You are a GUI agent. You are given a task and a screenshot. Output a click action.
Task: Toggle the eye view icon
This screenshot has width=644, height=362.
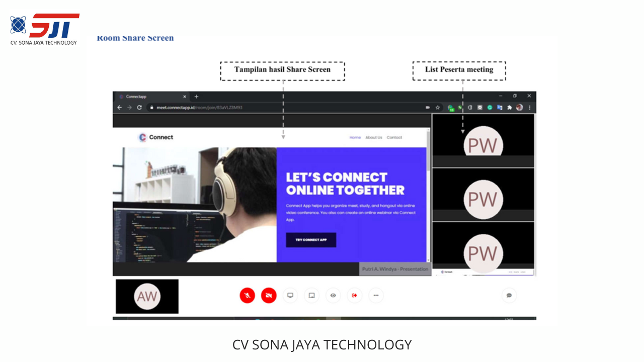tap(333, 296)
